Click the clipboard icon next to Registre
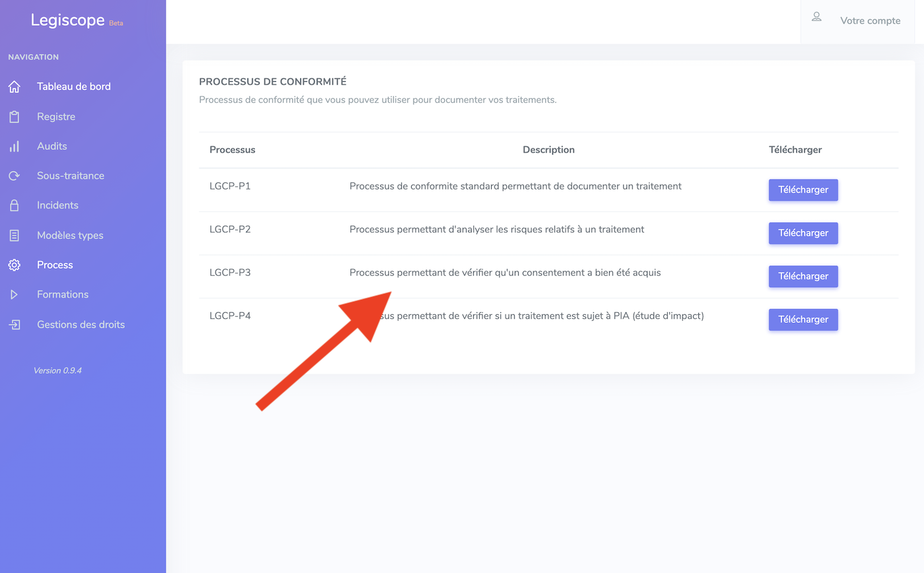Image resolution: width=924 pixels, height=573 pixels. click(14, 117)
